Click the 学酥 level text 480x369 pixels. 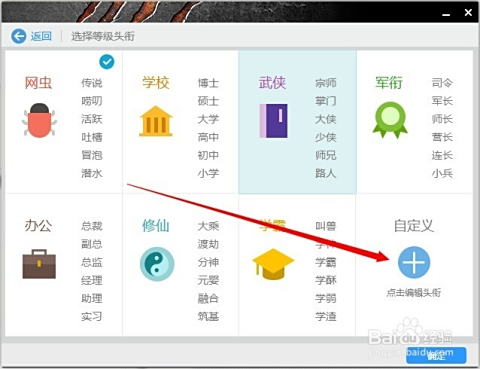click(x=326, y=280)
